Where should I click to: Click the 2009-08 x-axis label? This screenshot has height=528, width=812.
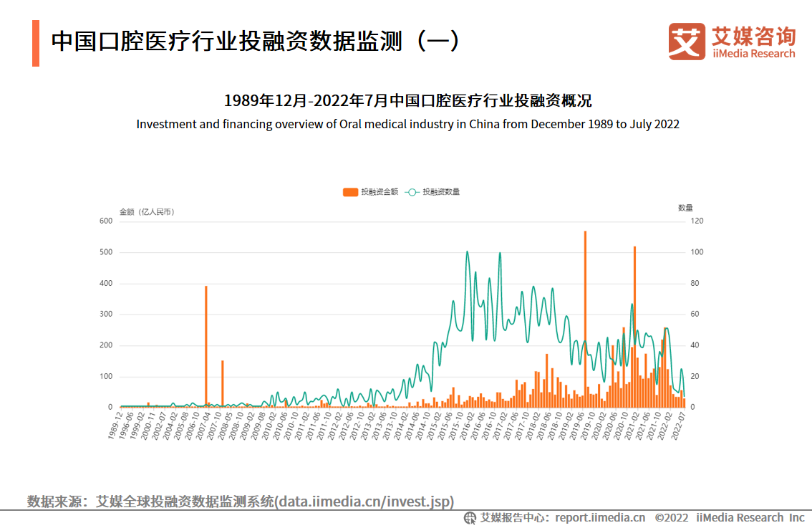click(258, 426)
